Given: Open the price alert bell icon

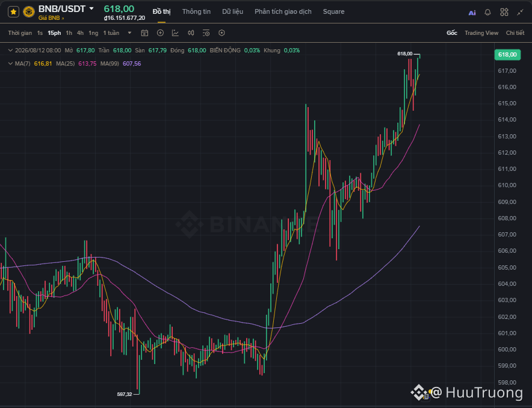Looking at the screenshot, I should 487,12.
